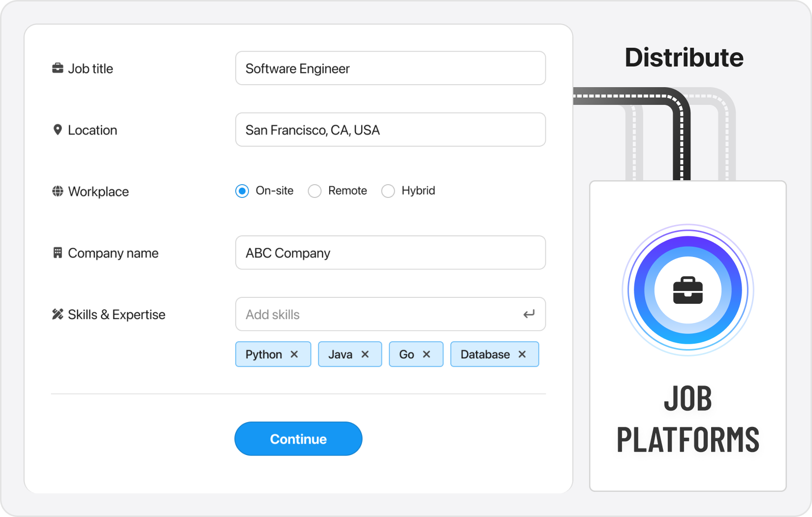Choose the Remote workplace option
The image size is (812, 517).
pyautogui.click(x=314, y=191)
